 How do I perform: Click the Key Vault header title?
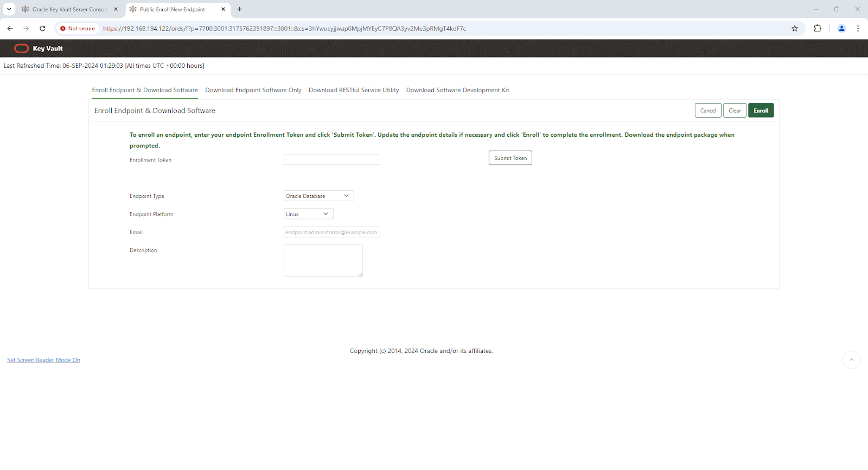click(48, 49)
